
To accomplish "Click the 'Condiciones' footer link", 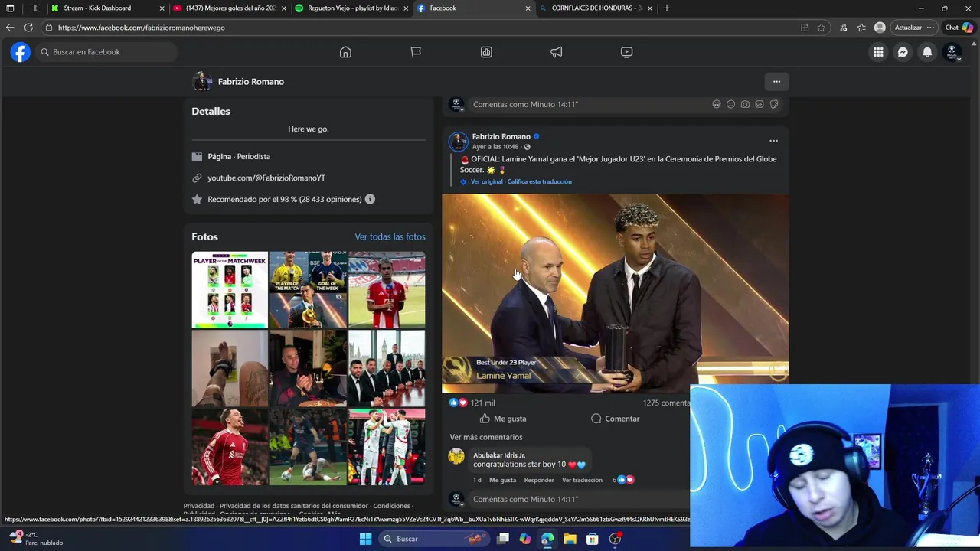I will [391, 506].
